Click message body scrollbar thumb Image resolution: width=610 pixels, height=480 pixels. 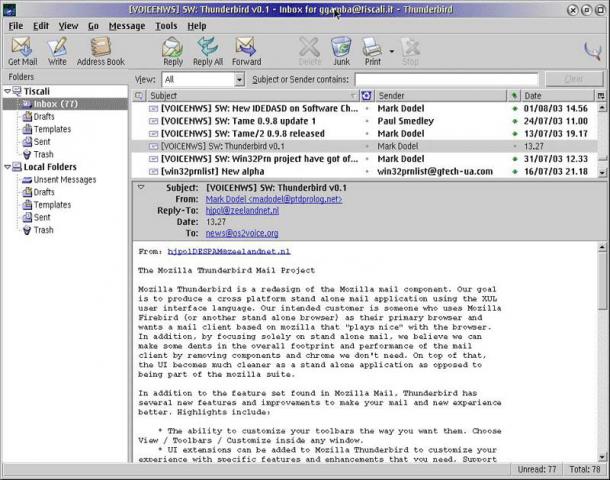(602, 281)
